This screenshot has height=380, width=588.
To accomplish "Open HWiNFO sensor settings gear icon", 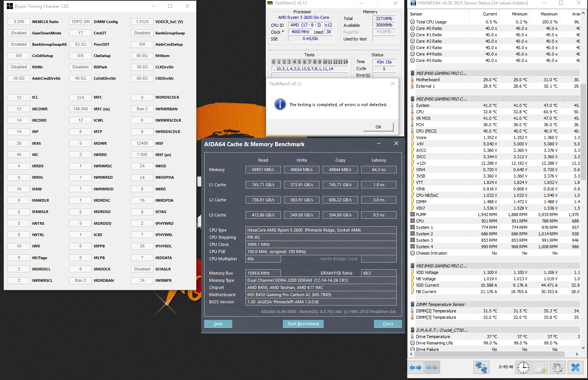I will click(558, 367).
